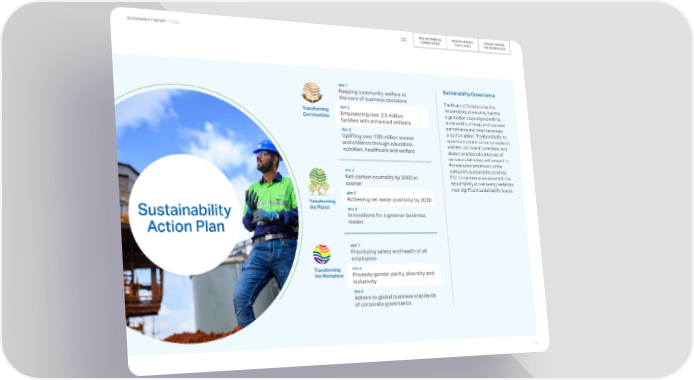
Task: Select Aim 9 corporate governance standards item
Action: coord(395,298)
